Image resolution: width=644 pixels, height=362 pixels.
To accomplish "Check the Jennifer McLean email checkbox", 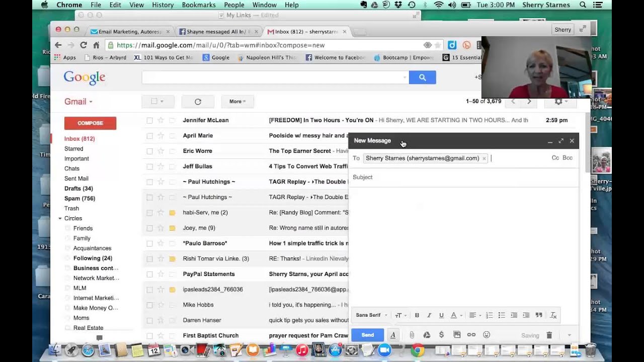I will point(149,121).
